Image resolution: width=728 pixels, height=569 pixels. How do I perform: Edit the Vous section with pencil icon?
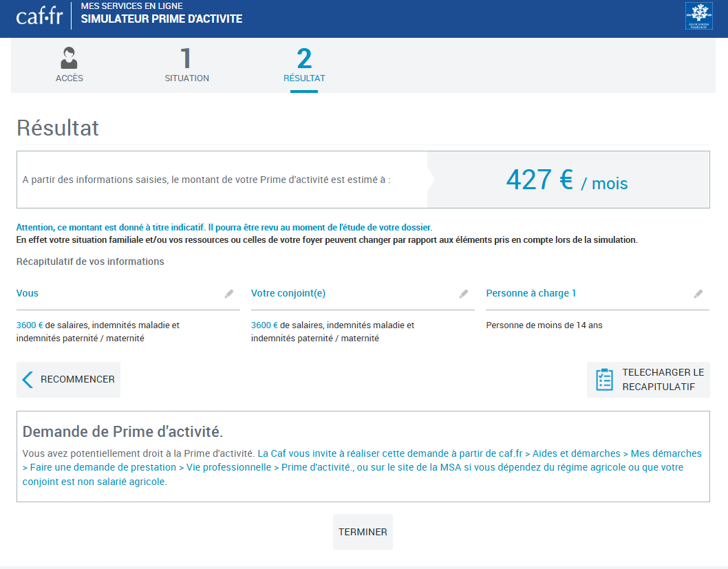tap(229, 294)
